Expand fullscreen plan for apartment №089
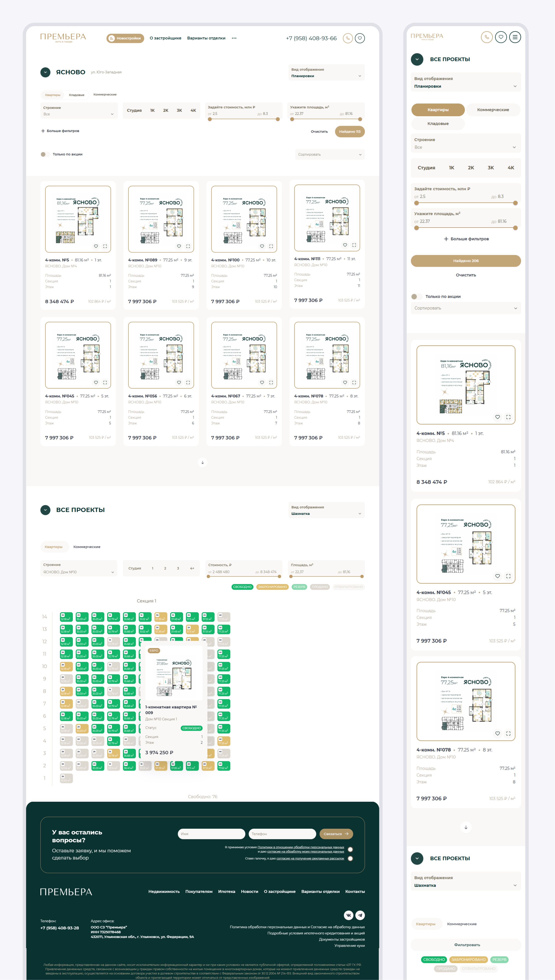 click(x=188, y=246)
